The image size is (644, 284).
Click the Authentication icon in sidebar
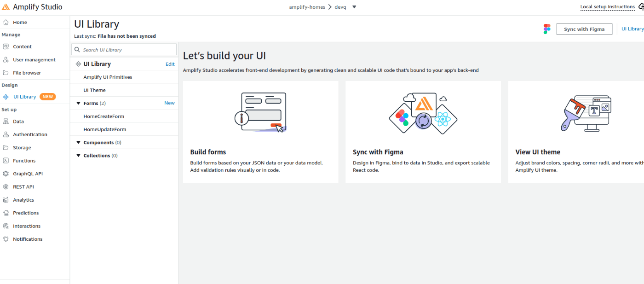point(6,134)
